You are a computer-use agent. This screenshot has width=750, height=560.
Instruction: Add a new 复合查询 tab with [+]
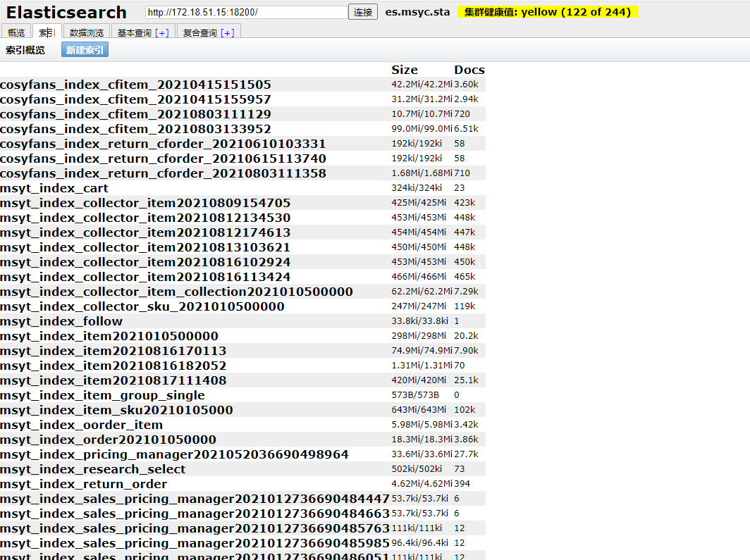[228, 32]
